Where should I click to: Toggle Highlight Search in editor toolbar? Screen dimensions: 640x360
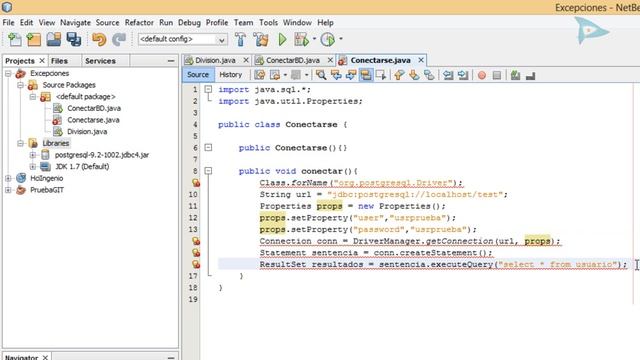tap(366, 75)
